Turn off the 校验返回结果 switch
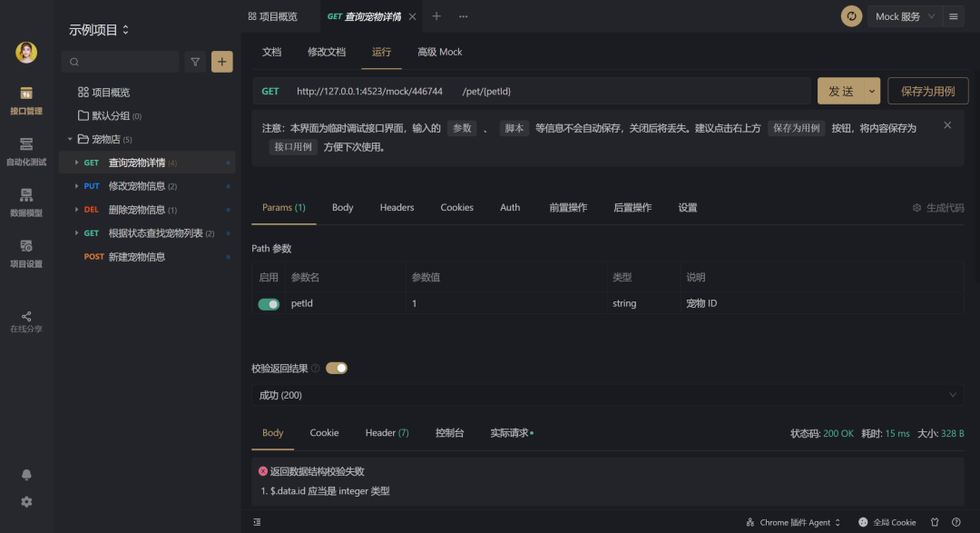 pyautogui.click(x=336, y=368)
